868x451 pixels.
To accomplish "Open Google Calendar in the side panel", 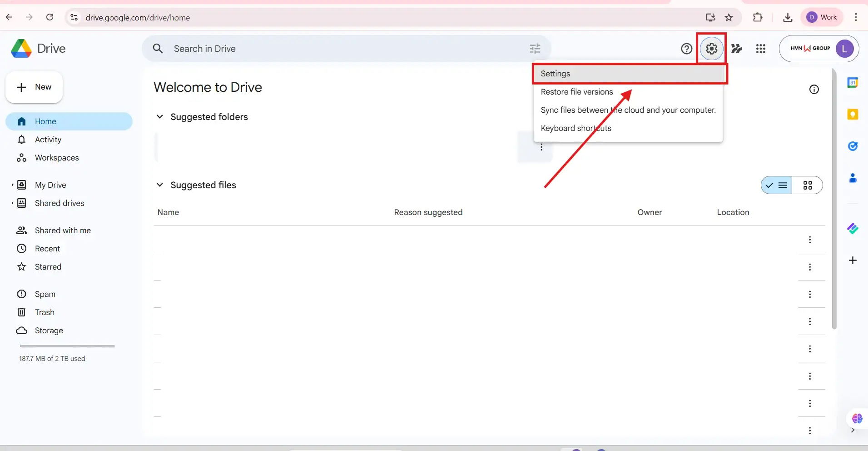I will coord(853,83).
